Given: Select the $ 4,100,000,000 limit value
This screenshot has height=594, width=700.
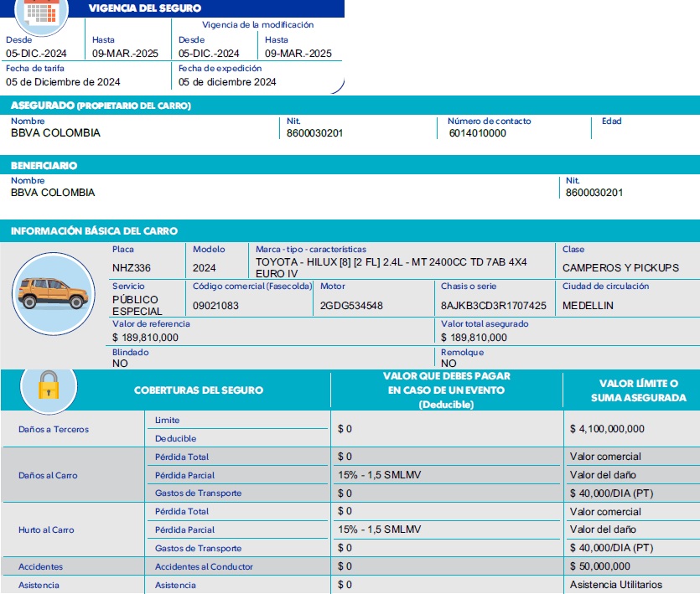Looking at the screenshot, I should pos(607,429).
